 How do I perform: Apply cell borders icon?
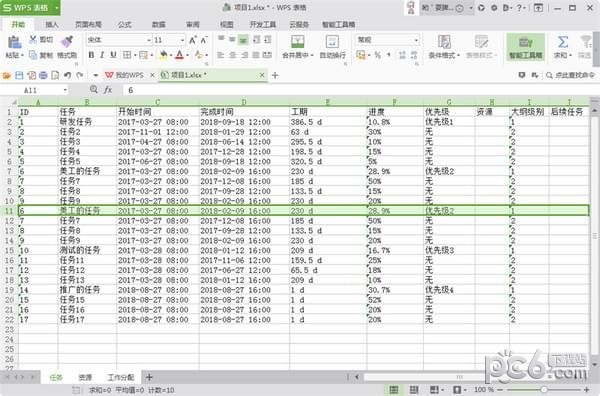click(x=127, y=55)
